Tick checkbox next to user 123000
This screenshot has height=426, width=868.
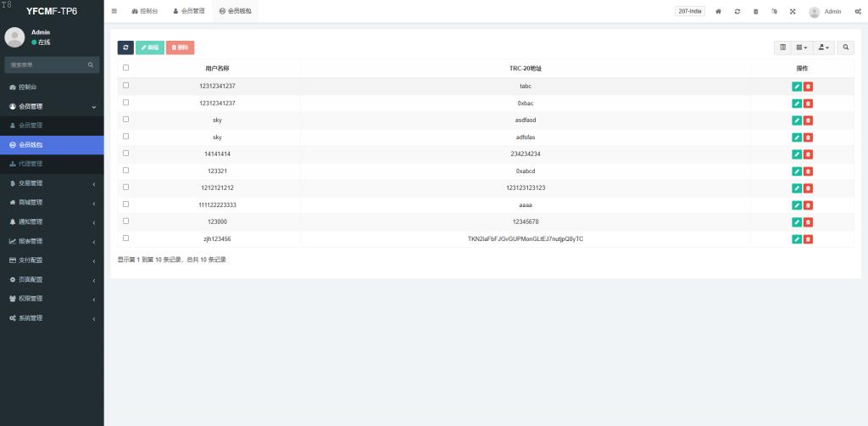coord(125,221)
